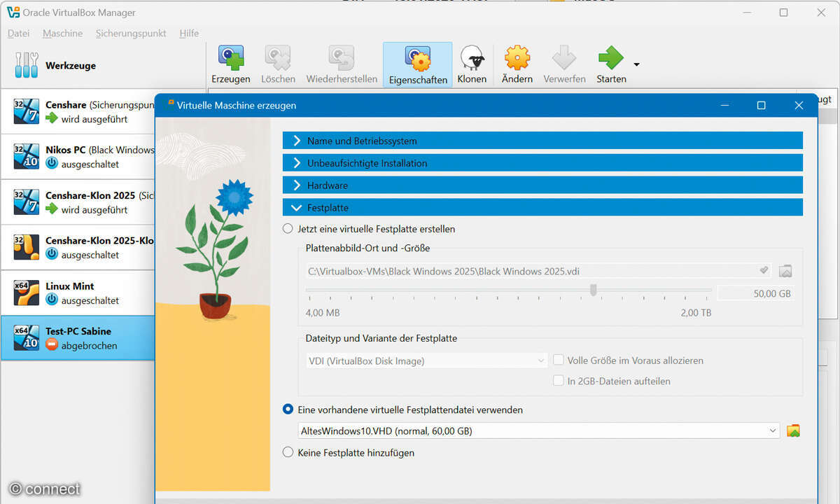The width and height of the screenshot is (840, 504).
Task: Start the VM with Starten icon
Action: (611, 57)
